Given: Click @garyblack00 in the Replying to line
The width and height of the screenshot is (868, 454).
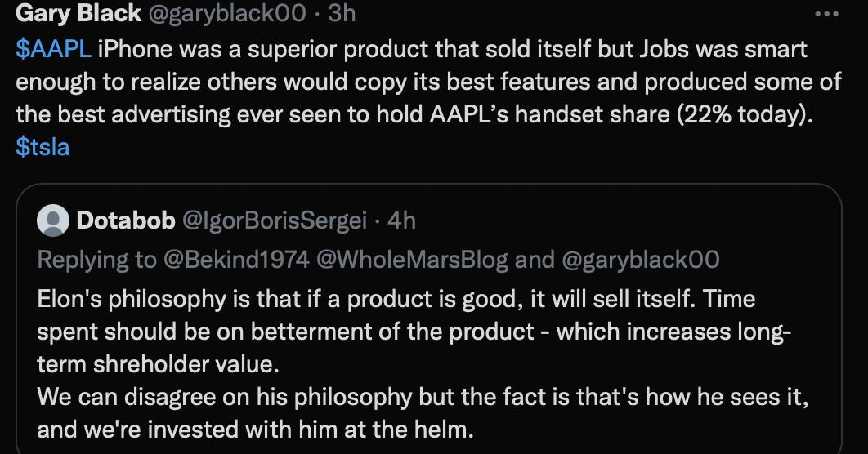Looking at the screenshot, I should click(641, 260).
